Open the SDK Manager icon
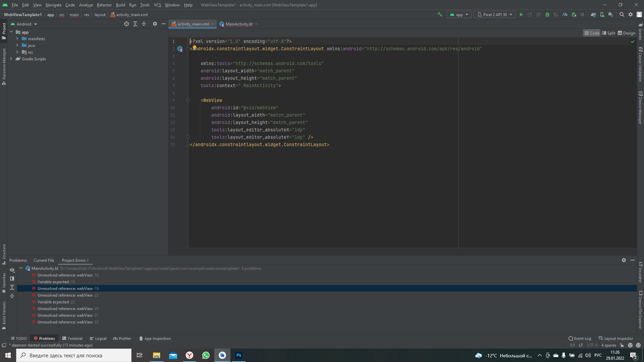The width and height of the screenshot is (644, 362). [x=611, y=14]
